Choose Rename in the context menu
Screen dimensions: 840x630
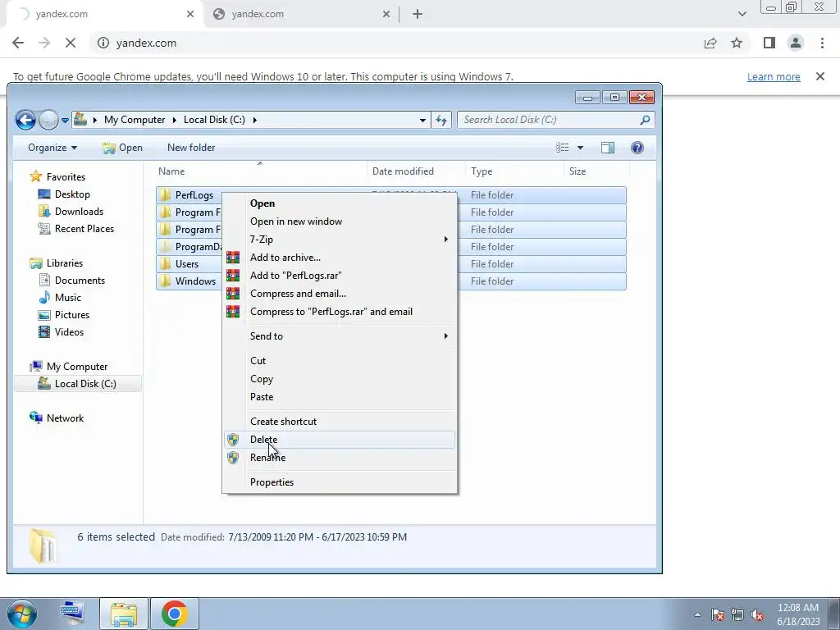pos(340,458)
